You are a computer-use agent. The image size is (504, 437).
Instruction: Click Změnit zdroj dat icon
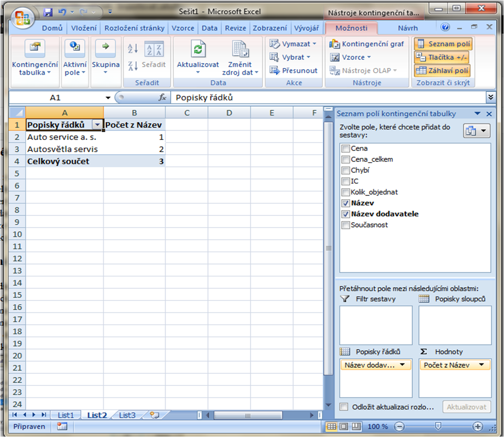240,49
